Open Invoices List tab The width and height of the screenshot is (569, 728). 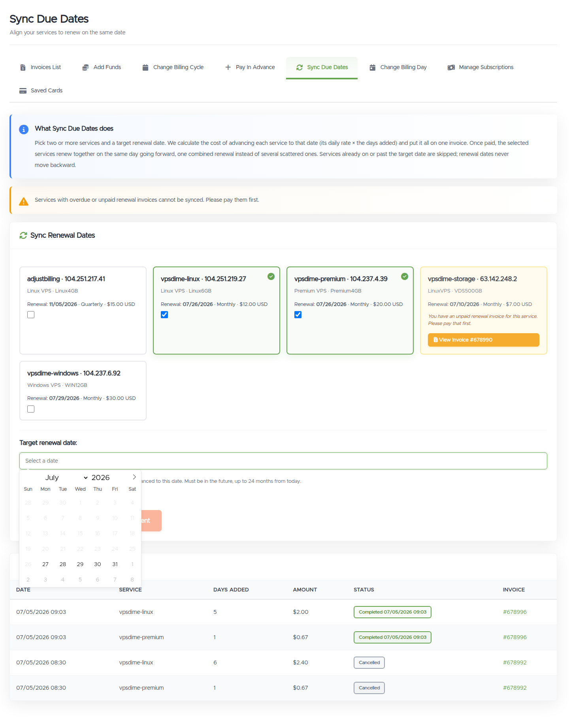point(40,68)
